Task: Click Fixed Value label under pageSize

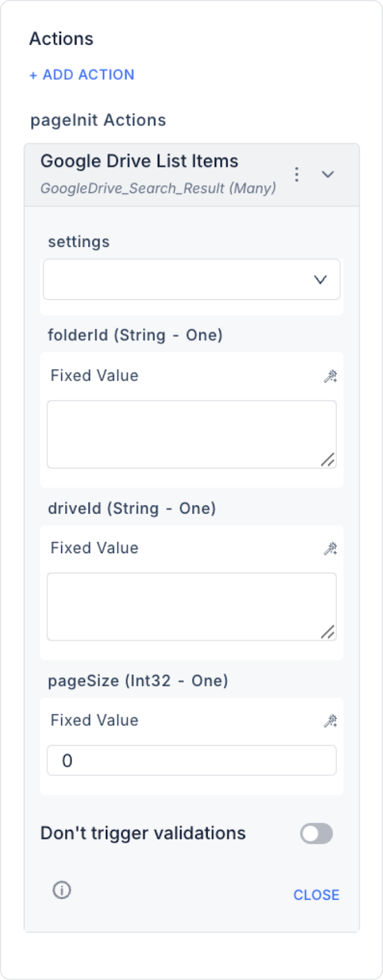Action: pyautogui.click(x=94, y=720)
